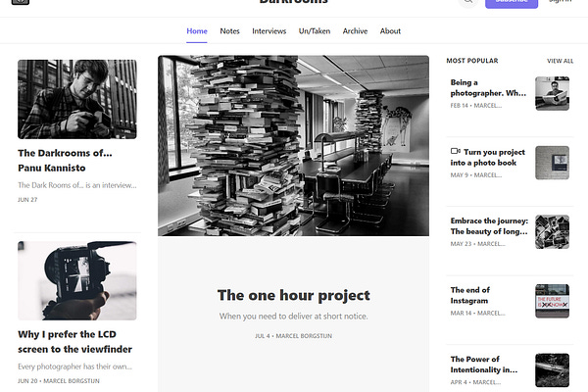Open 'The Power of Intentionality in...' post
The height and width of the screenshot is (392, 588).
[x=484, y=365]
